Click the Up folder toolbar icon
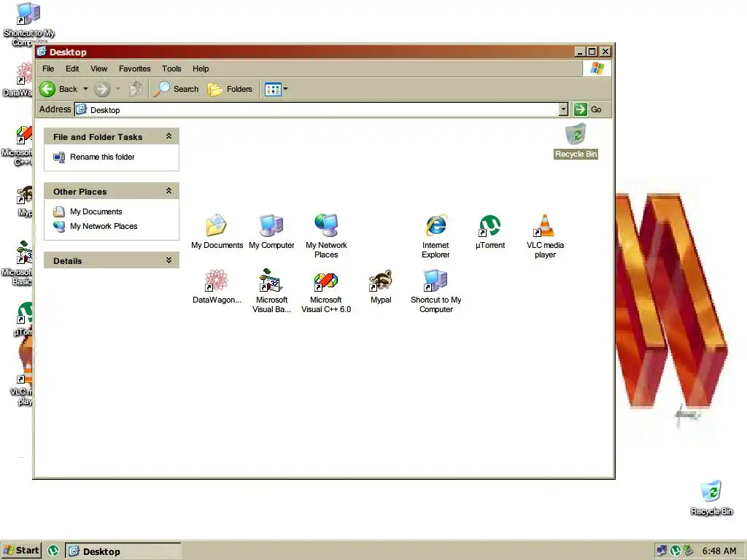This screenshot has height=560, width=747. tap(136, 88)
